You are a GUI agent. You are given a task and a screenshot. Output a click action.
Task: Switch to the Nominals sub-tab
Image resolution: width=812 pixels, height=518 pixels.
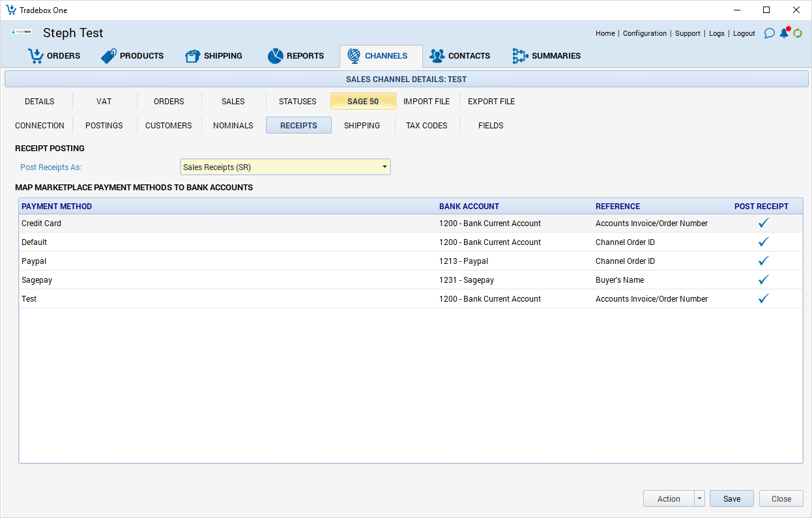pos(233,126)
